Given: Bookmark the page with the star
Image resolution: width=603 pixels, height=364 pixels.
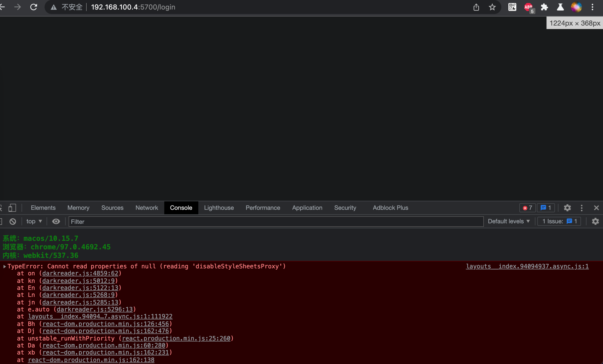Looking at the screenshot, I should click(x=492, y=7).
